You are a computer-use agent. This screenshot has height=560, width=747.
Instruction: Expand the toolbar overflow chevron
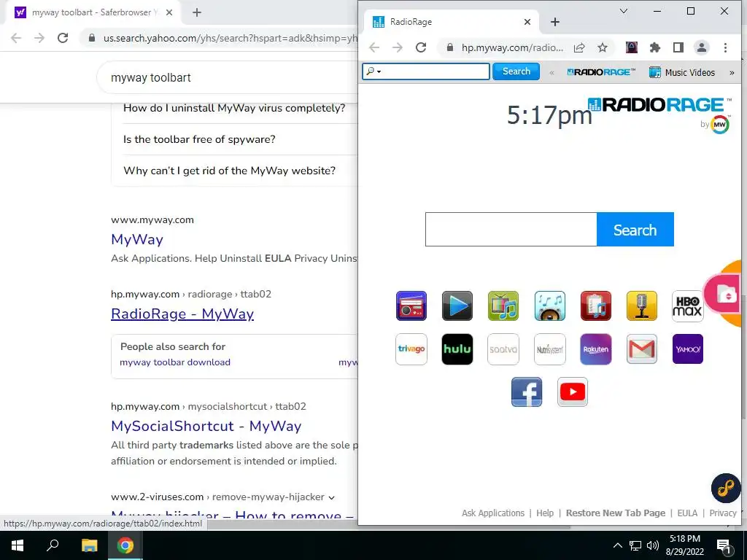(x=732, y=73)
